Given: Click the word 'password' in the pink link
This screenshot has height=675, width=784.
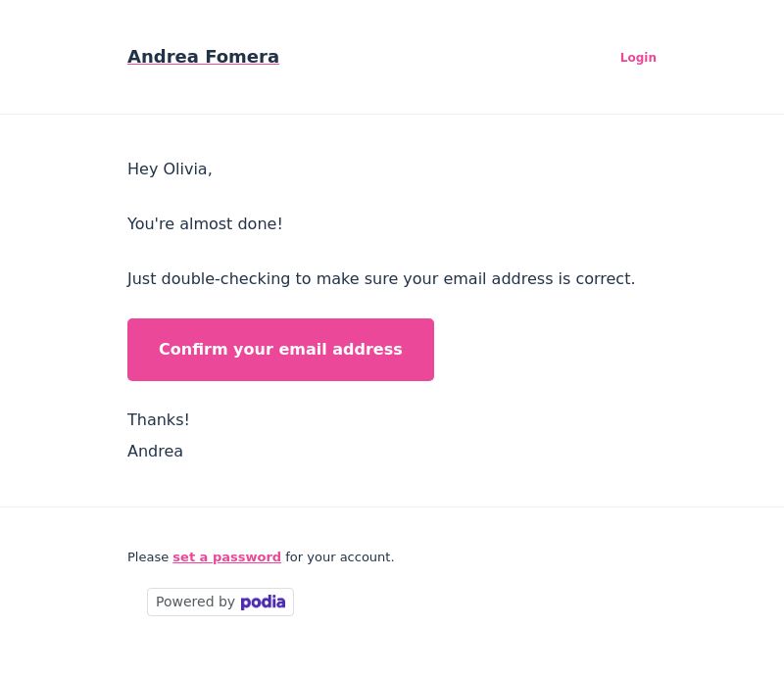Looking at the screenshot, I should [x=247, y=557].
